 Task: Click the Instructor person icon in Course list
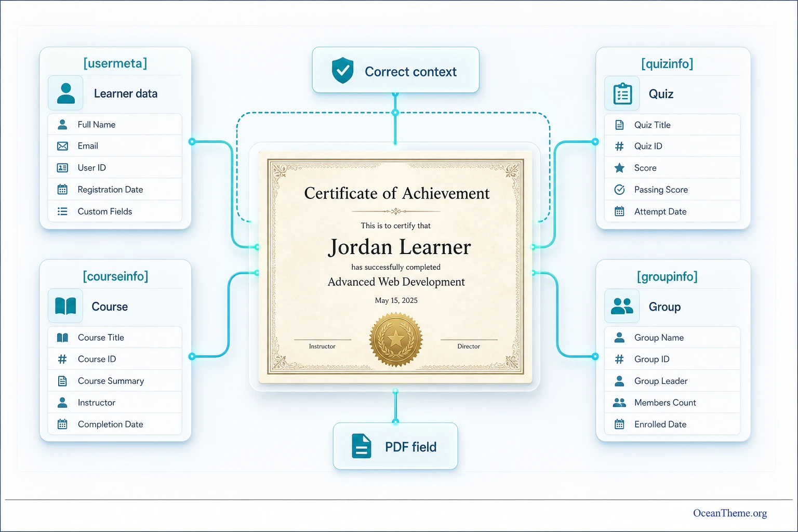[x=62, y=403]
